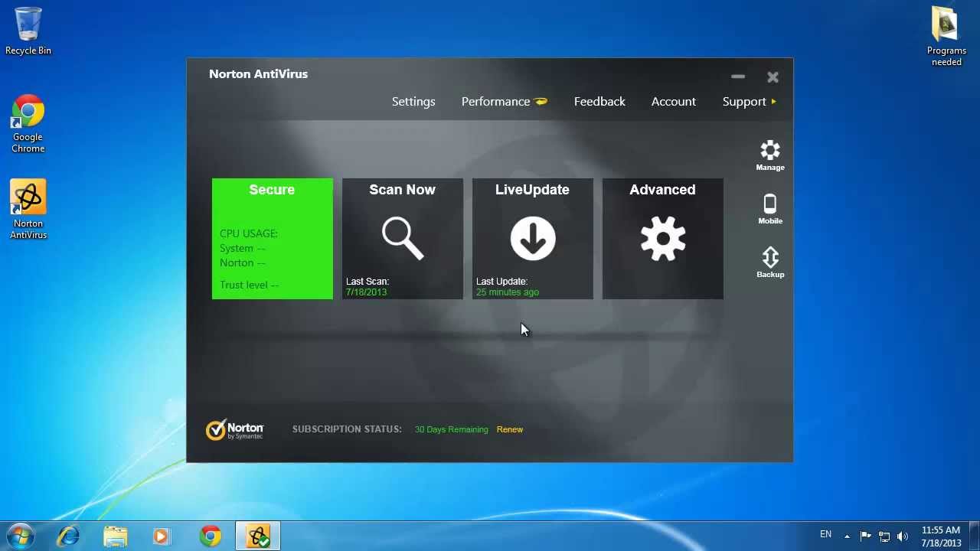Launch Internet Explorer from the taskbar
Viewport: 980px width, 551px height.
(68, 536)
